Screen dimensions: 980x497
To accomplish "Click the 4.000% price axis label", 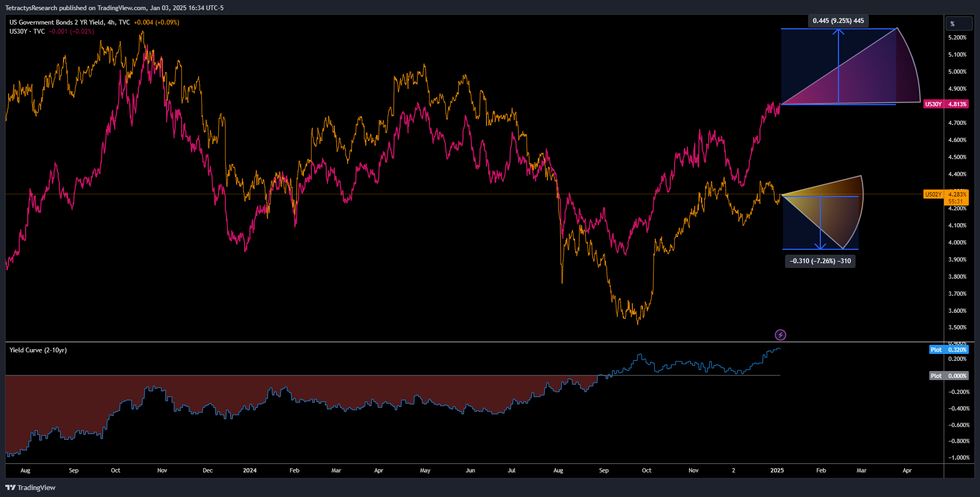I will pos(957,242).
